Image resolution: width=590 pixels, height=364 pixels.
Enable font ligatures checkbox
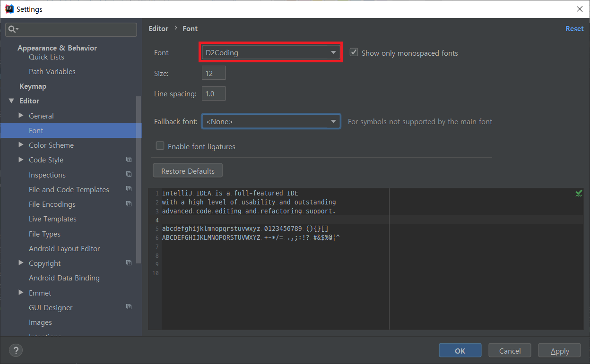(160, 146)
